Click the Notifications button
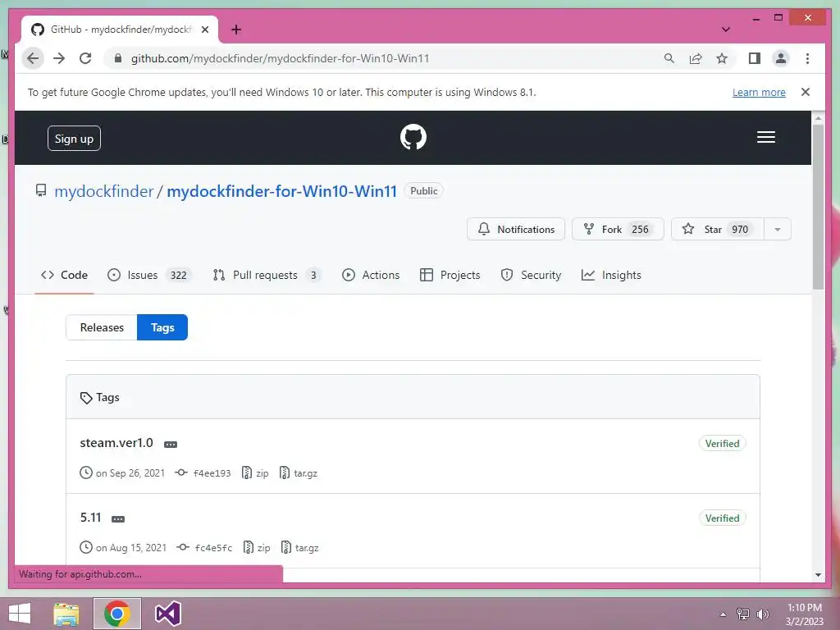The height and width of the screenshot is (630, 840). (x=516, y=230)
